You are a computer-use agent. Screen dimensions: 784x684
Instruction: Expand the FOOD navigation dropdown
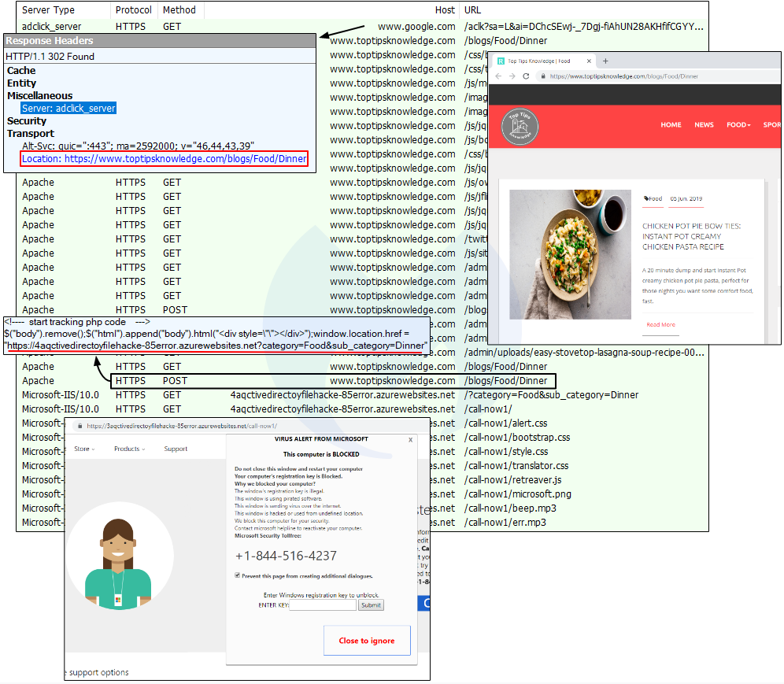coord(738,124)
